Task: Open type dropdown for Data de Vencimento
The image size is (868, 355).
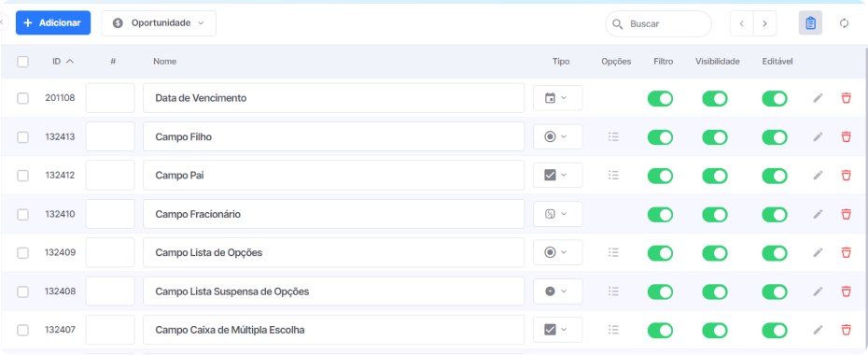Action: pos(557,98)
